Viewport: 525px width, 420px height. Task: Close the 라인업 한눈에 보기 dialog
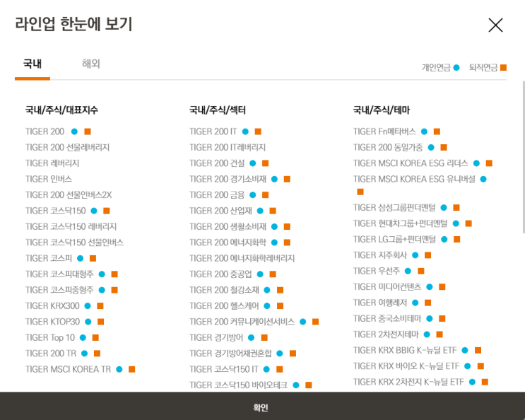pos(495,25)
